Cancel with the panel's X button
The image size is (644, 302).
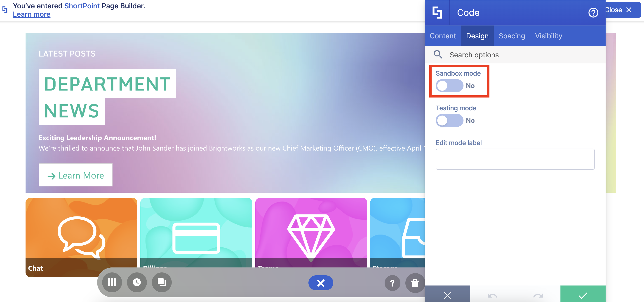[447, 295]
